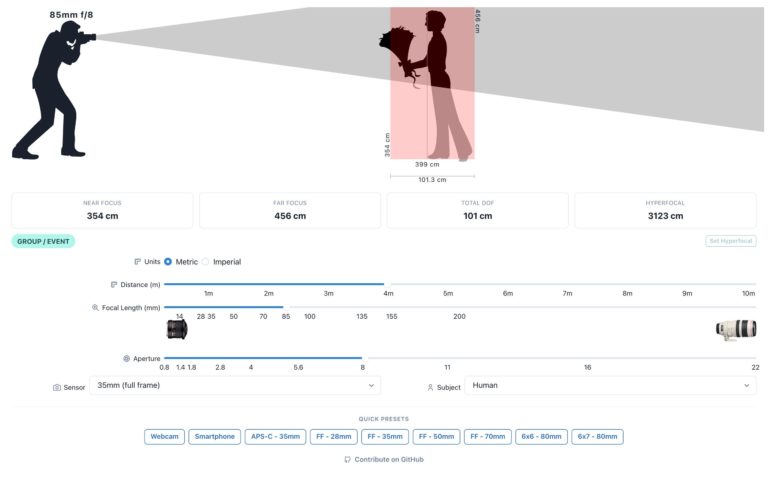Apply the 6x7 - 80mm preset
The height and width of the screenshot is (479, 768).
(598, 436)
